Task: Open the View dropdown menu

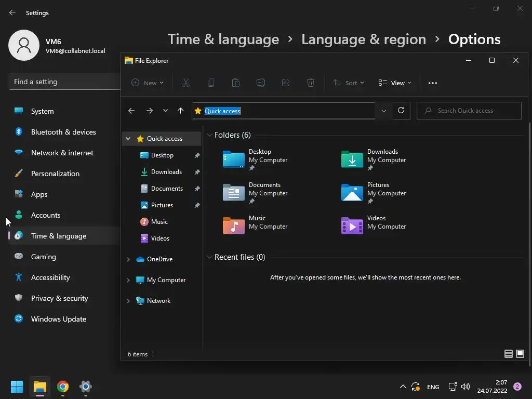Action: pos(395,83)
